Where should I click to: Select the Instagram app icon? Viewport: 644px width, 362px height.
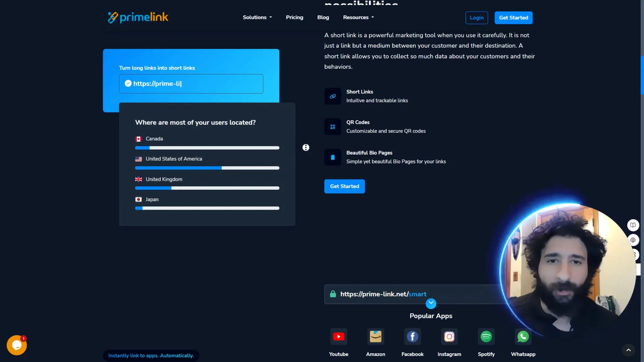(x=449, y=337)
